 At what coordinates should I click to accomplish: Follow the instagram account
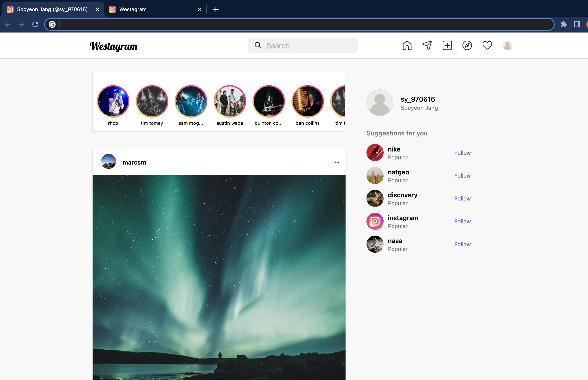[462, 221]
